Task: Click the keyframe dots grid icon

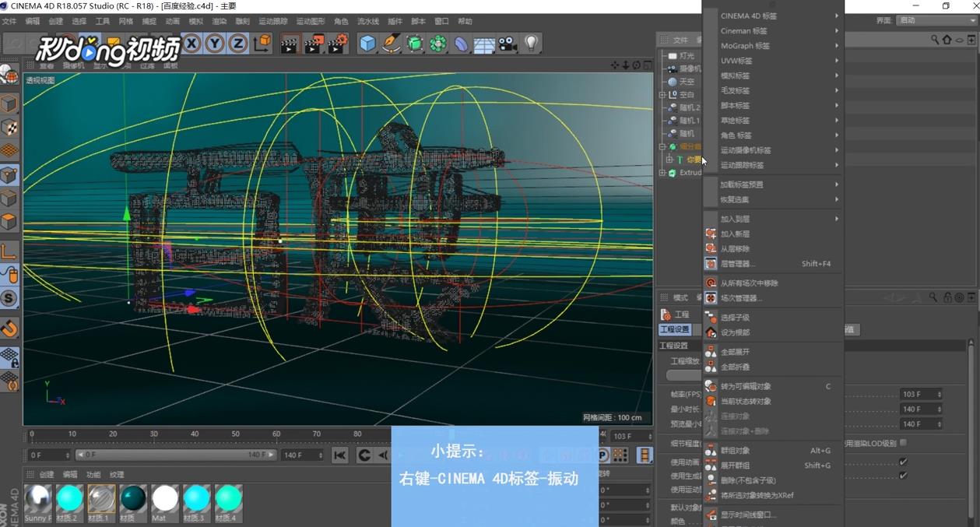Action: (620, 455)
